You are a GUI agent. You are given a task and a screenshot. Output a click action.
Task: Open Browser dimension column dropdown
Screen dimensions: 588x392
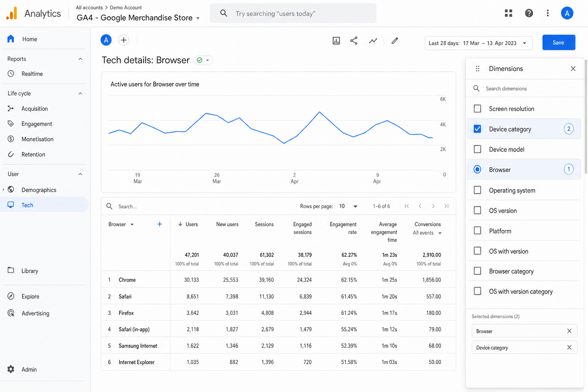point(132,225)
